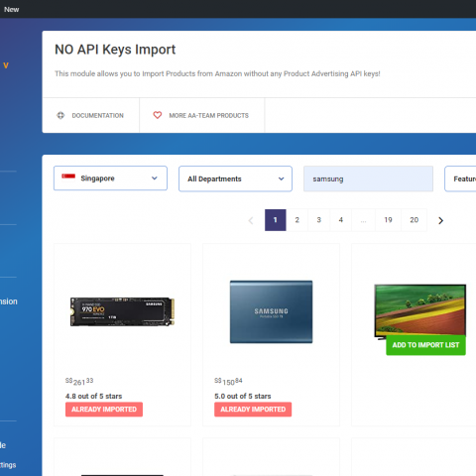Click the '4.8 out of 5 stars' rating

point(93,396)
